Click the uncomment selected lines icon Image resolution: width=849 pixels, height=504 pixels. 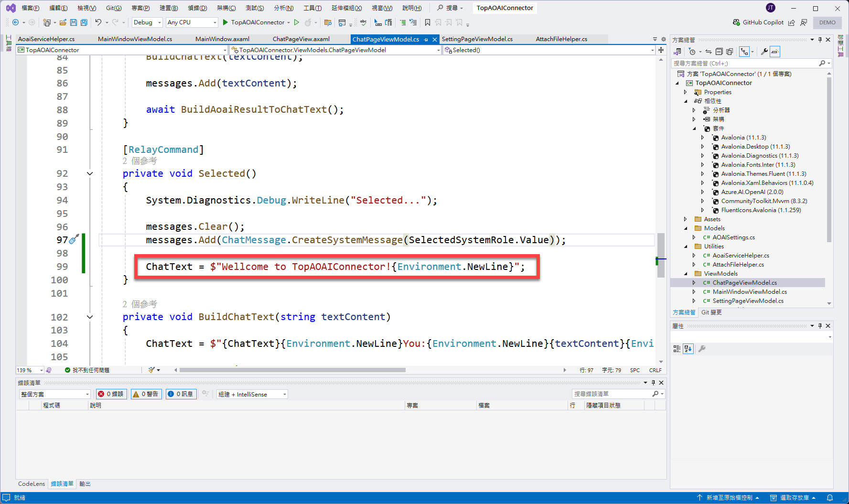413,22
